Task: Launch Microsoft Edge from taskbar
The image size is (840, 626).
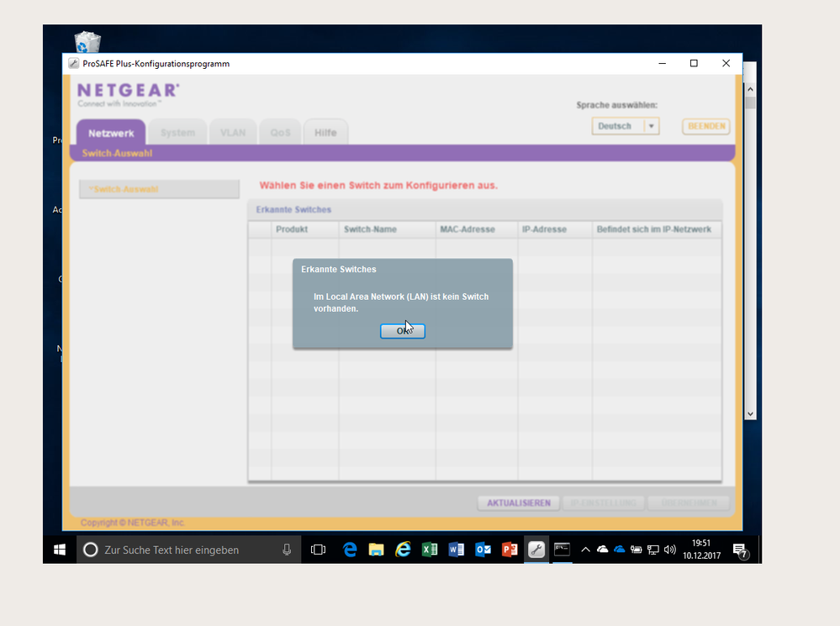Action: (x=350, y=550)
